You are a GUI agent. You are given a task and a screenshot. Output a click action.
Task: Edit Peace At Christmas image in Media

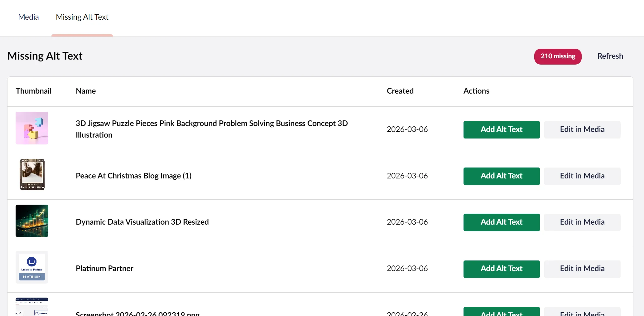click(582, 176)
